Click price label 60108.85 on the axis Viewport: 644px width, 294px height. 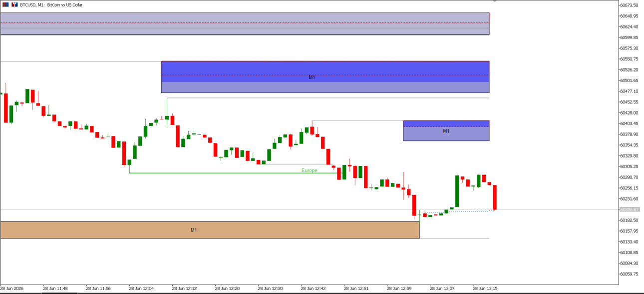click(x=629, y=252)
